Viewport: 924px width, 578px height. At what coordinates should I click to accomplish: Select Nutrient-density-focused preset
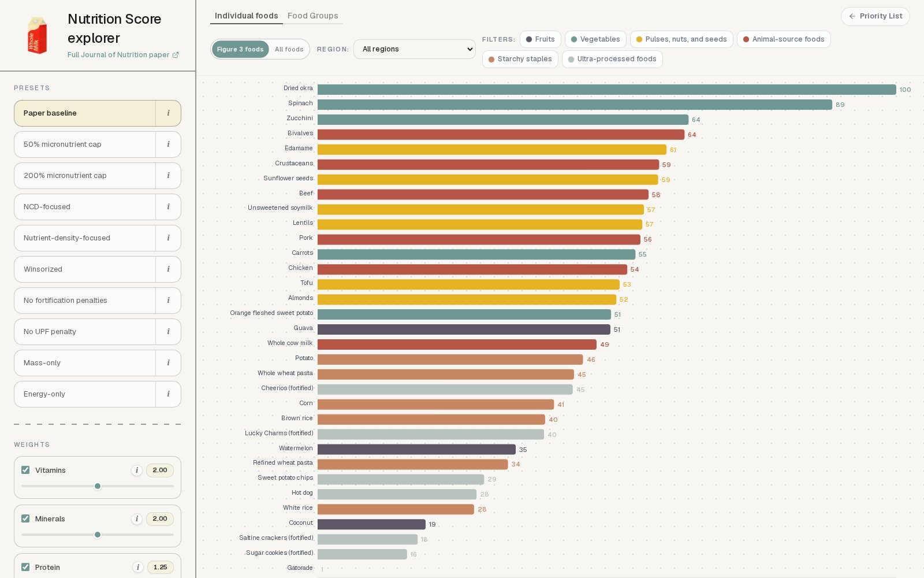point(85,238)
